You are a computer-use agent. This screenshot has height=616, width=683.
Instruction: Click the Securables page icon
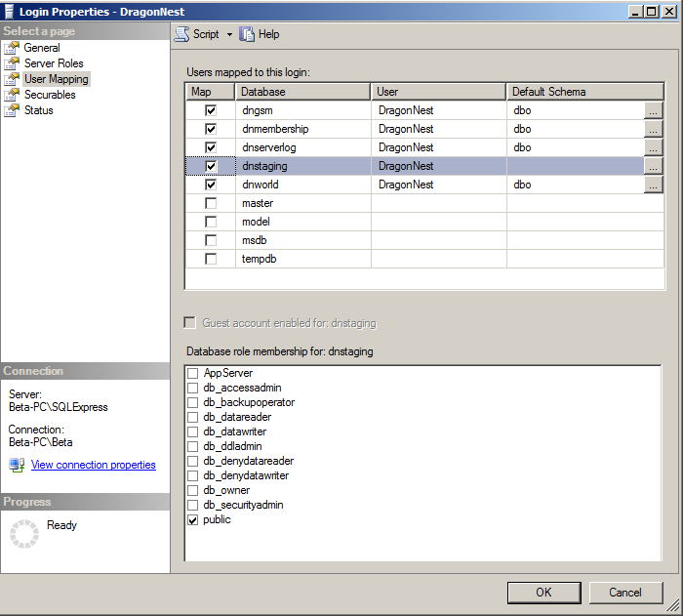pyautogui.click(x=12, y=95)
